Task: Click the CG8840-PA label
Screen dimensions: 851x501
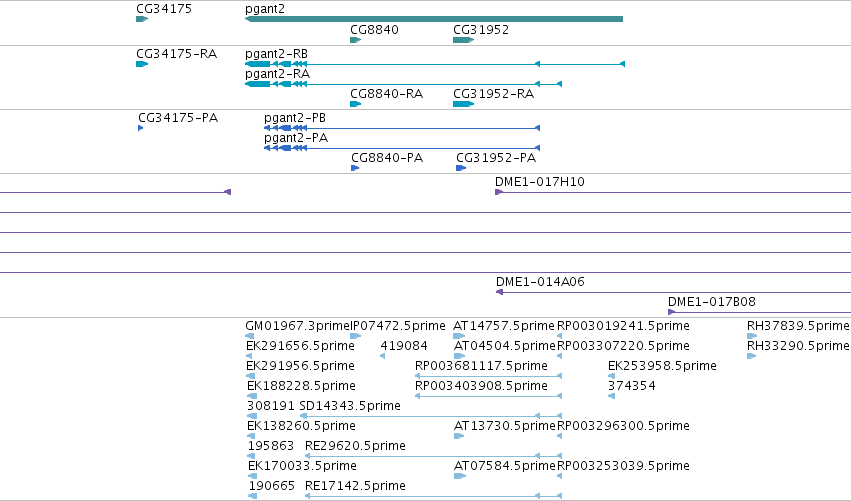Action: [387, 158]
